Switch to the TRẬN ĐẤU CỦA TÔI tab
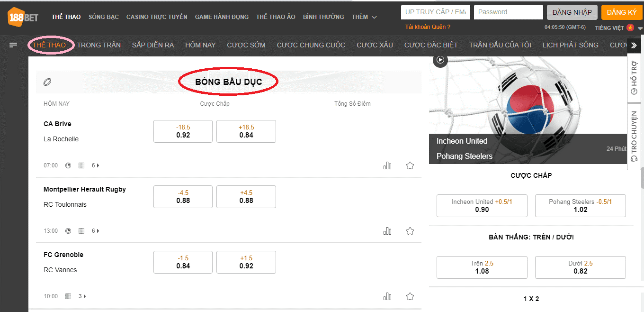This screenshot has width=644, height=312. [x=500, y=45]
